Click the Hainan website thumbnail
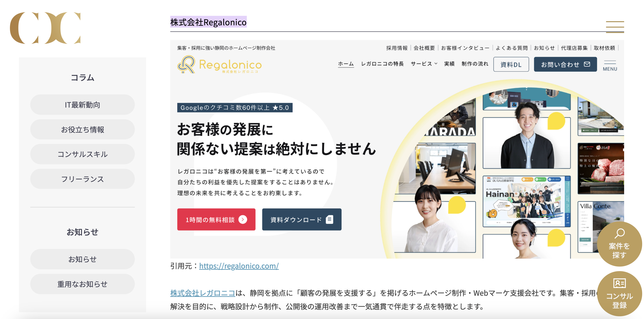Viewport: 644px width, 319px height. pyautogui.click(x=527, y=201)
